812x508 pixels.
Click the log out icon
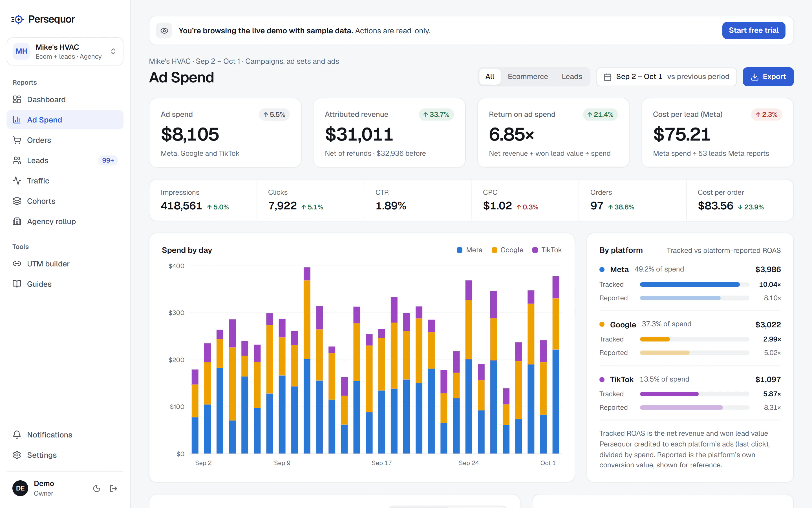click(114, 488)
